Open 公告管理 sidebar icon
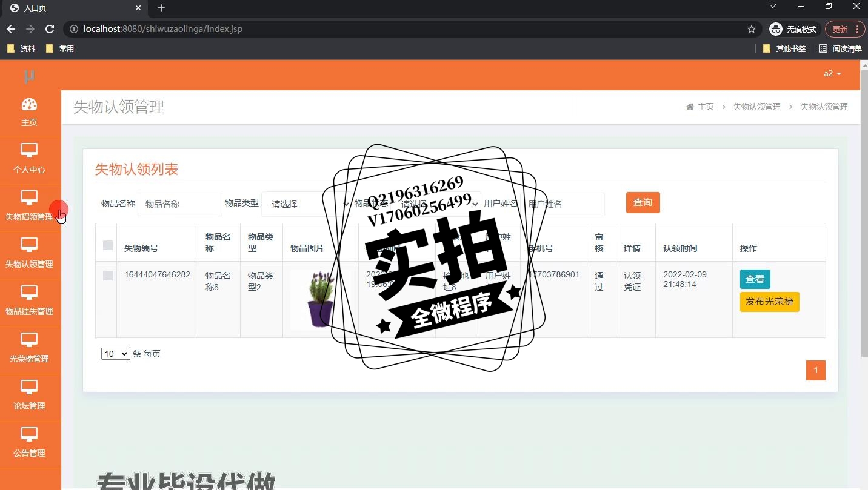 coord(29,434)
